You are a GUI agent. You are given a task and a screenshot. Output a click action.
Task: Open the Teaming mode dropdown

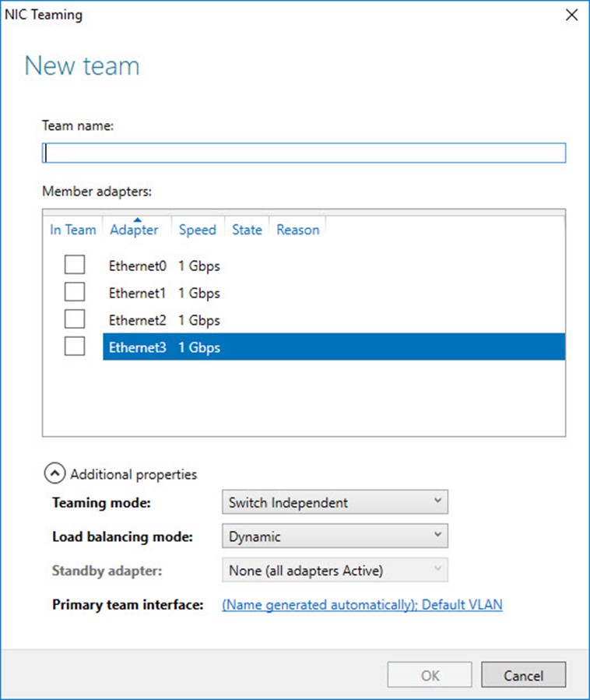335,502
